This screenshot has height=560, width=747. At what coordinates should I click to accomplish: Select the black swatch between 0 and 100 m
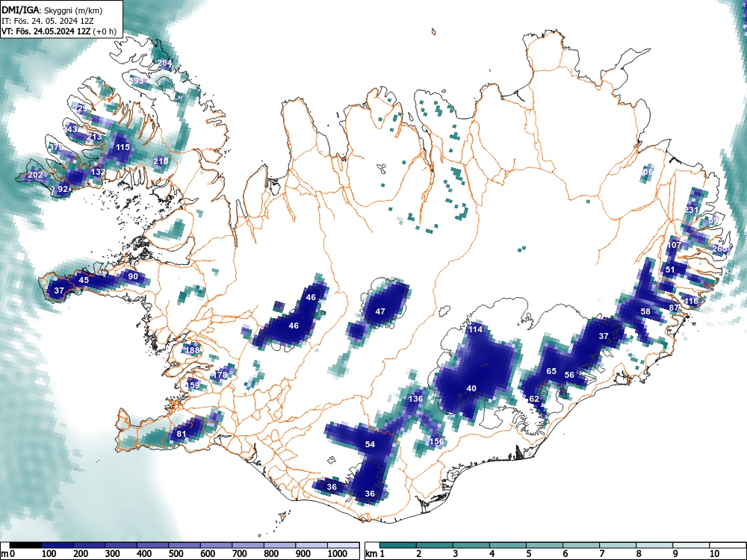pyautogui.click(x=25, y=545)
